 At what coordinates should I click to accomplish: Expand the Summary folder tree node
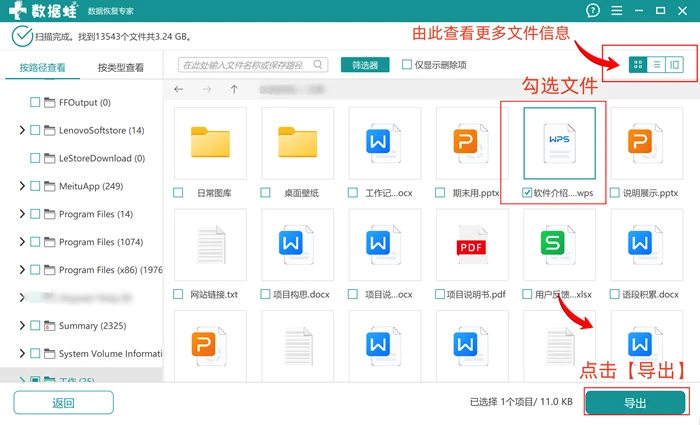[x=21, y=325]
